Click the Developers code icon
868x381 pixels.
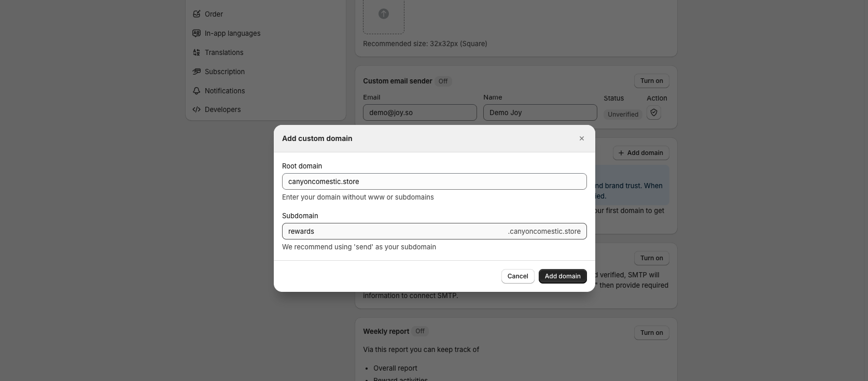tap(197, 109)
